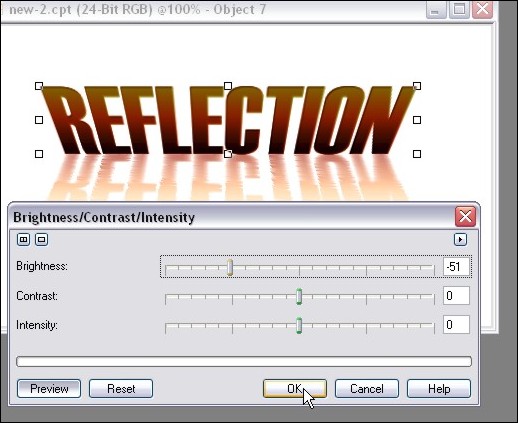The image size is (518, 423).
Task: Switch to dual-pane before/after preview icon
Action: pyautogui.click(x=23, y=239)
